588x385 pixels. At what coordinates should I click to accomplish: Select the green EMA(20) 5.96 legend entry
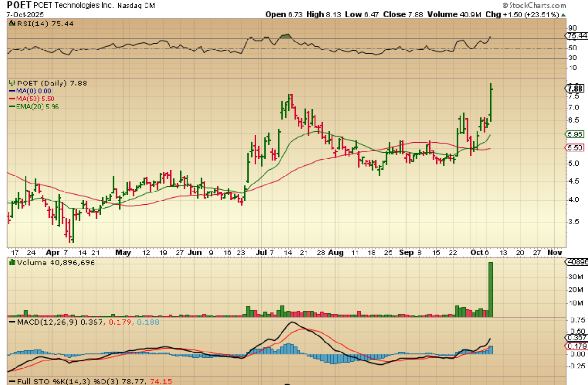[34, 107]
